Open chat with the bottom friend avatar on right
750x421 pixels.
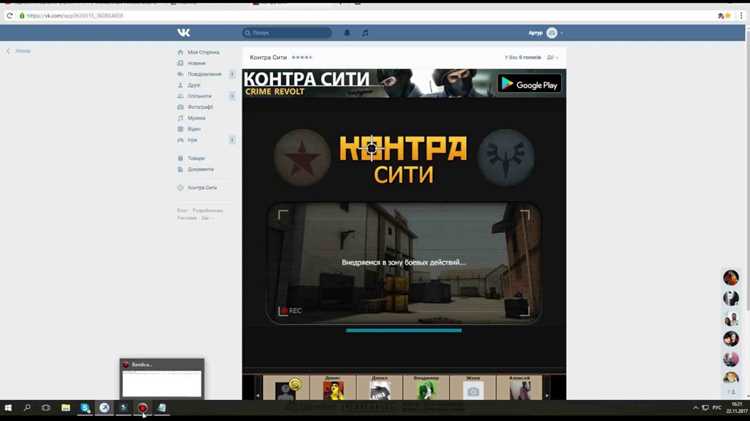click(x=731, y=378)
